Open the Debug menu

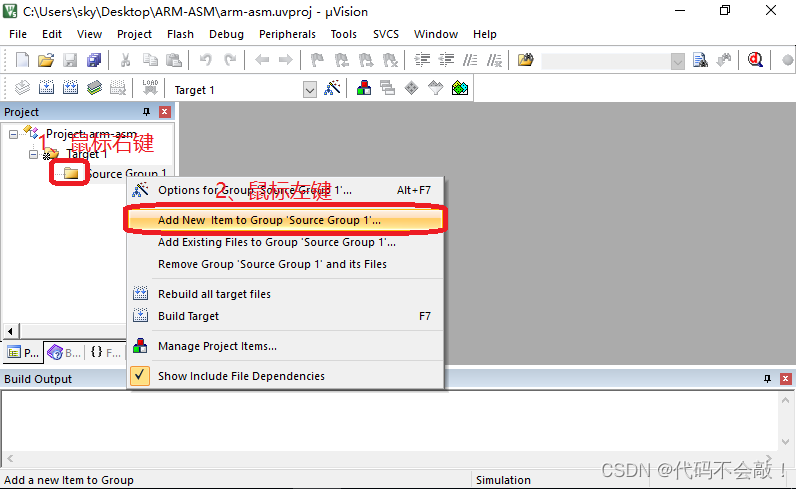[x=226, y=34]
